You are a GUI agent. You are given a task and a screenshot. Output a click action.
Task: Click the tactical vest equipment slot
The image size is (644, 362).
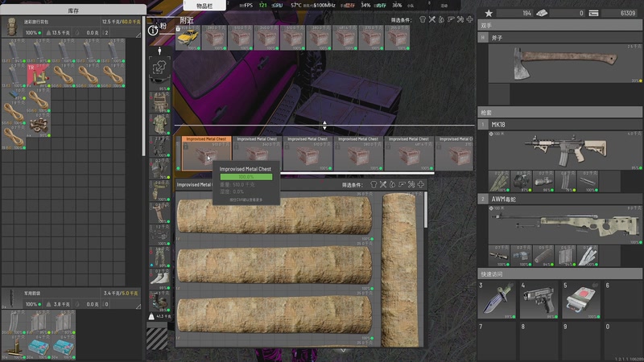[159, 102]
